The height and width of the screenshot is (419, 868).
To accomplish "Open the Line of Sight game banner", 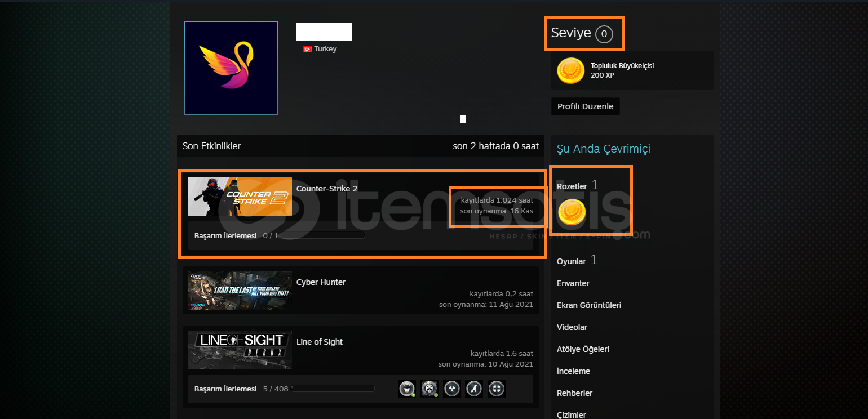I will click(x=240, y=350).
